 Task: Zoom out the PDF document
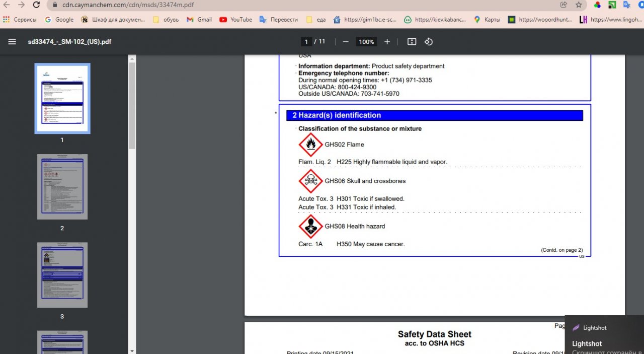tap(346, 42)
